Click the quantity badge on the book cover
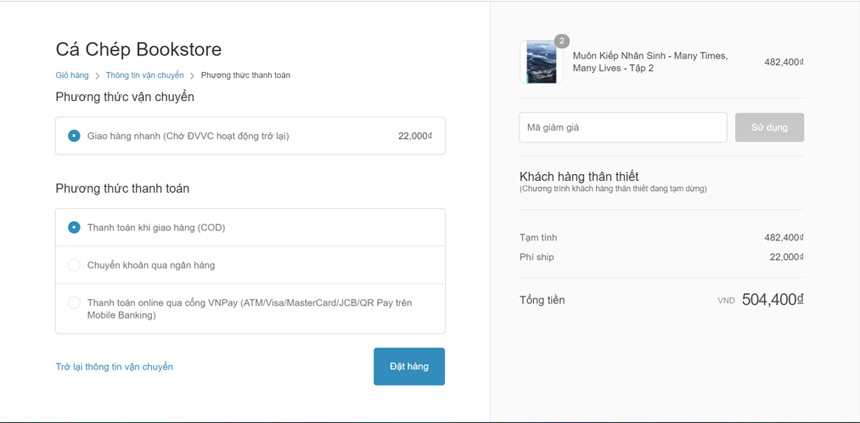Viewport: 860px width, 423px height. tap(561, 41)
